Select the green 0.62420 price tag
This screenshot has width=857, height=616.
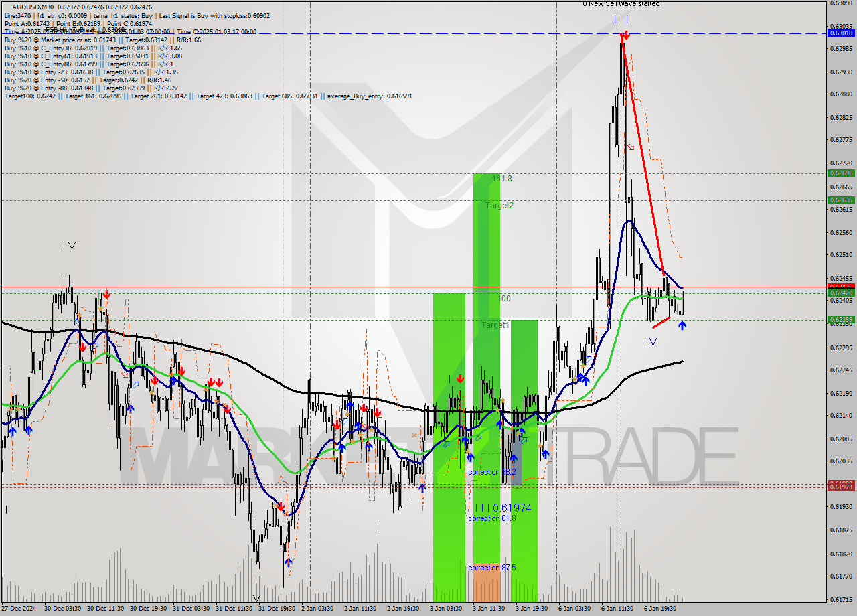click(841, 293)
